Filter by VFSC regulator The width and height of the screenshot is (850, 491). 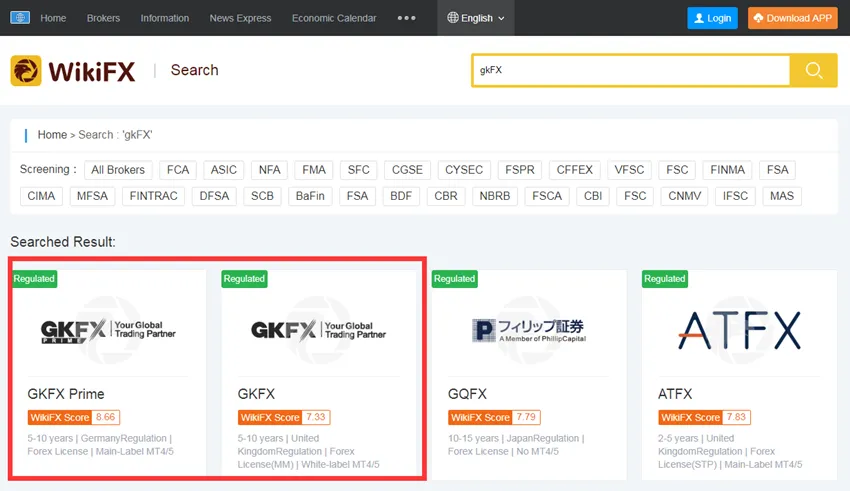pos(629,170)
